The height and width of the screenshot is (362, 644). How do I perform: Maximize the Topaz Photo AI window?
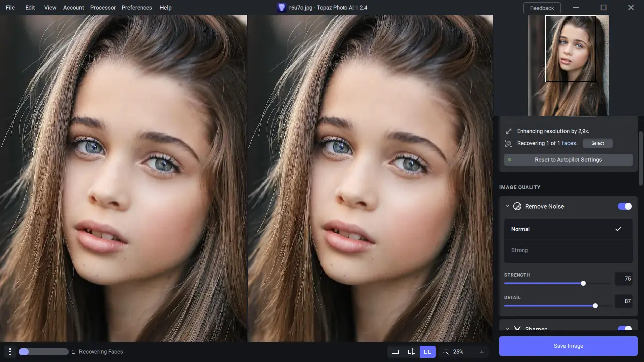pos(604,8)
